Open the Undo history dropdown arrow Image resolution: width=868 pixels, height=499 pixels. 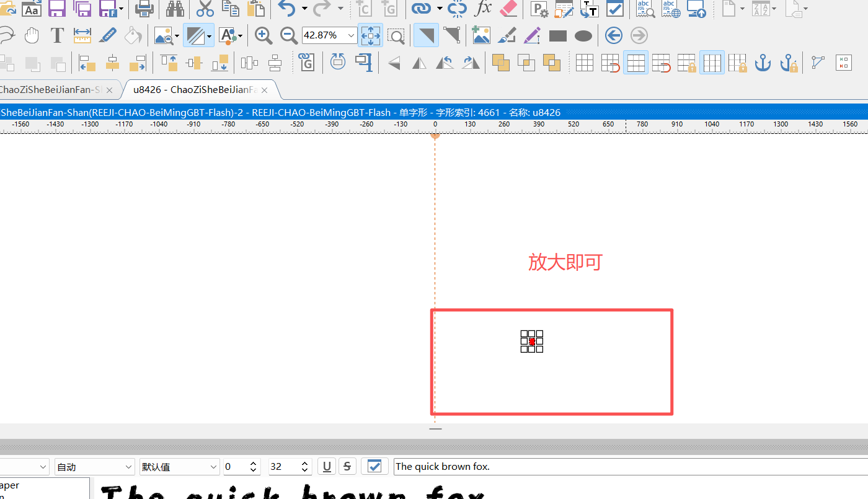pyautogui.click(x=304, y=9)
